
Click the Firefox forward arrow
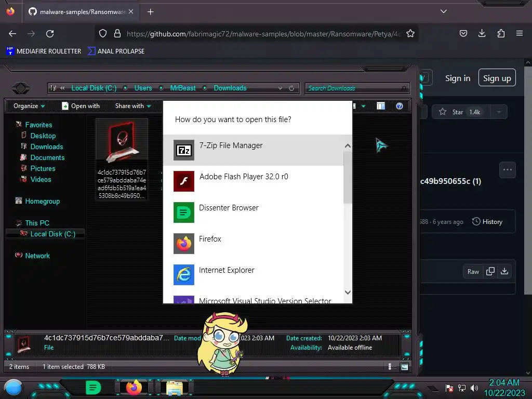[x=31, y=34]
